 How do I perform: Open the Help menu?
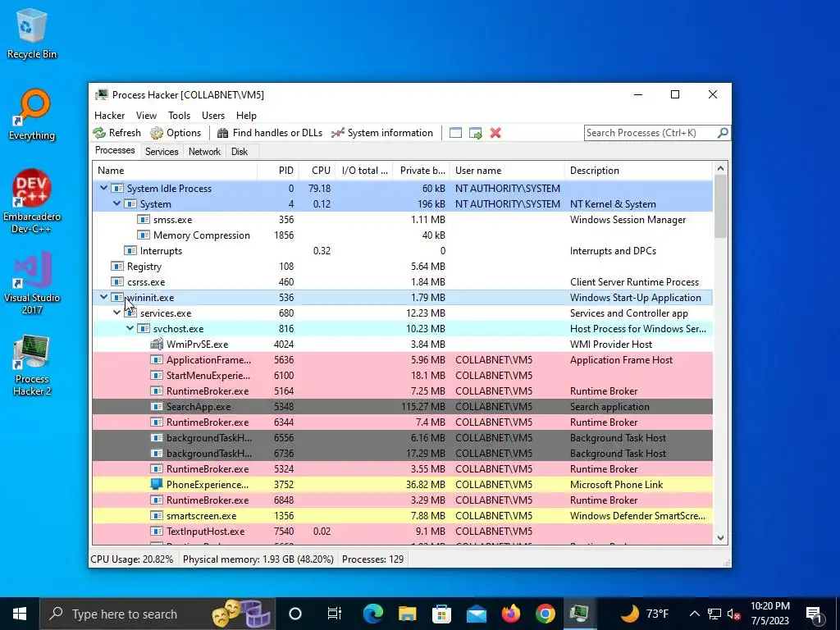point(246,116)
